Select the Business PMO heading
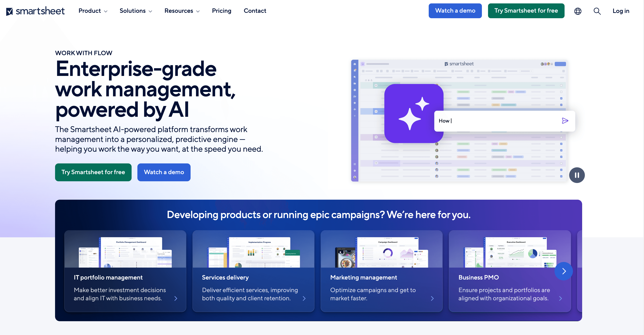 coord(478,278)
